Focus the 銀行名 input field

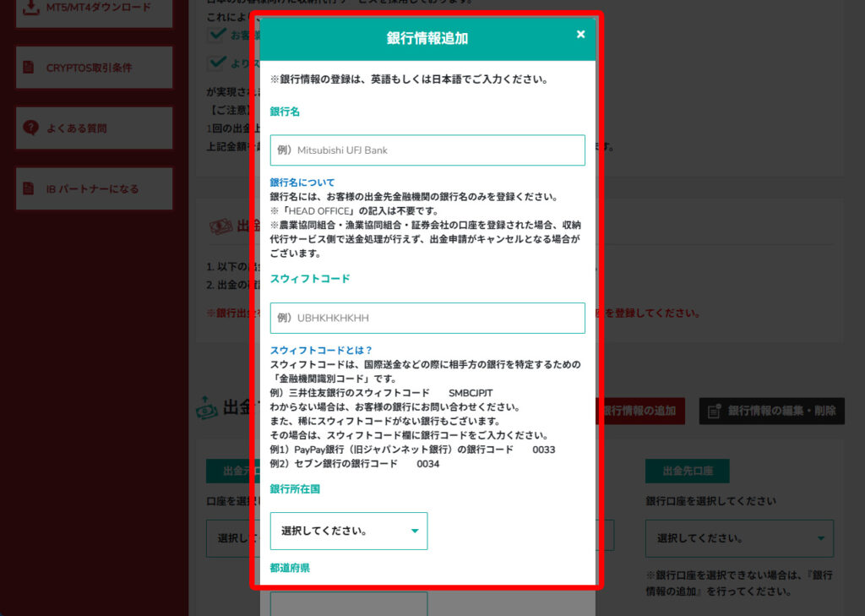pos(427,150)
